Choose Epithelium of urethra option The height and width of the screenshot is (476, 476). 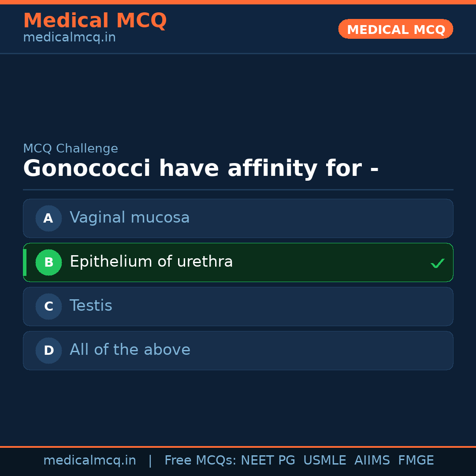tap(151, 262)
